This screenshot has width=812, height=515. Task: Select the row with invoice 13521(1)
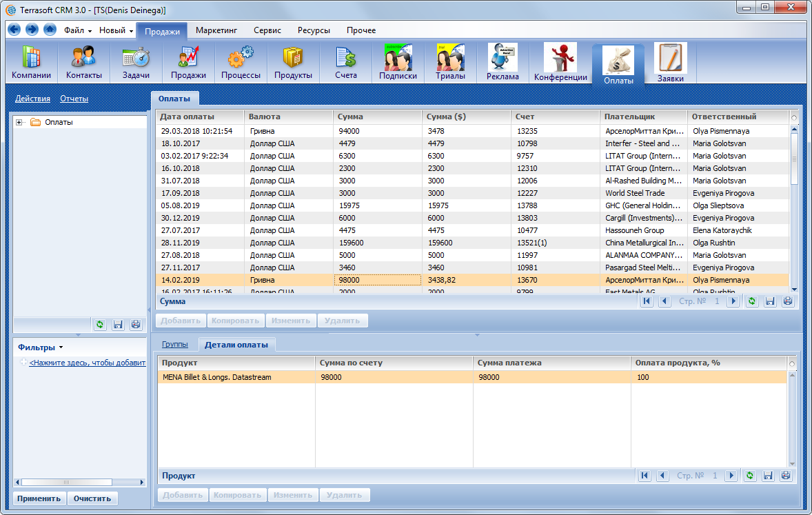(472, 243)
